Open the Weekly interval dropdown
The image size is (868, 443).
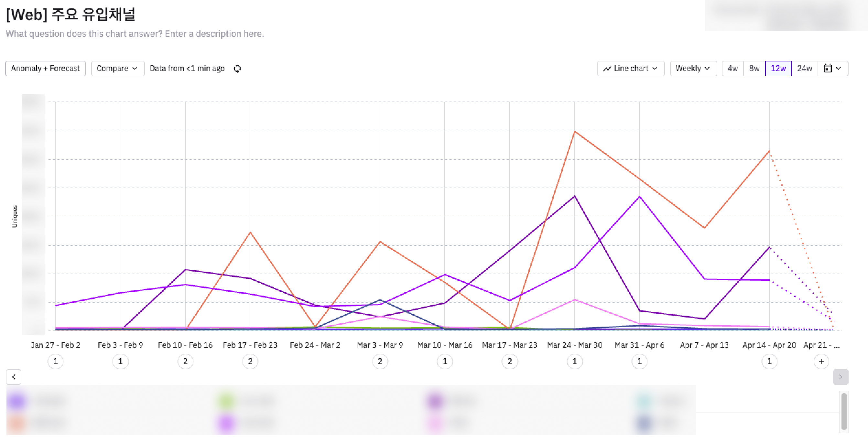[x=693, y=69]
